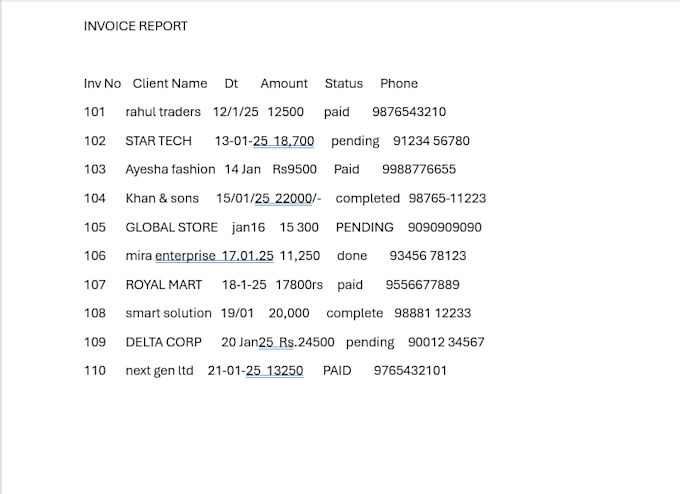680x494 pixels.
Task: Click the INVOICE REPORT heading
Action: pos(136,26)
